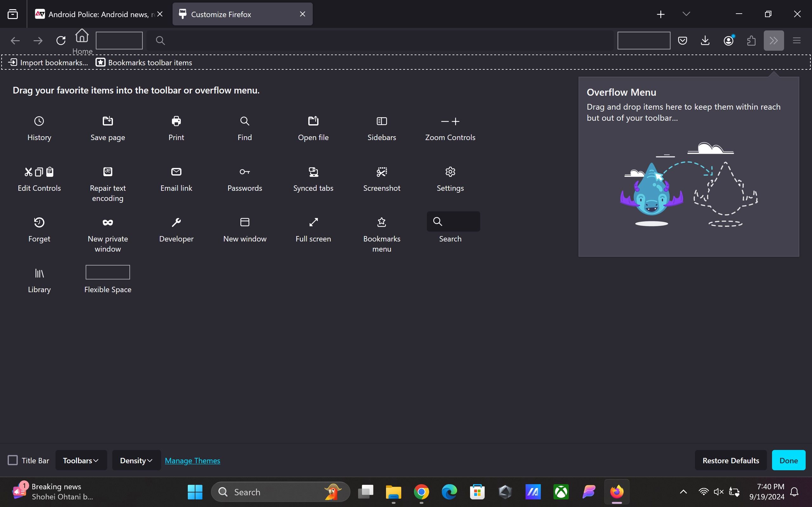Open the Density dropdown
812x507 pixels.
tap(135, 460)
